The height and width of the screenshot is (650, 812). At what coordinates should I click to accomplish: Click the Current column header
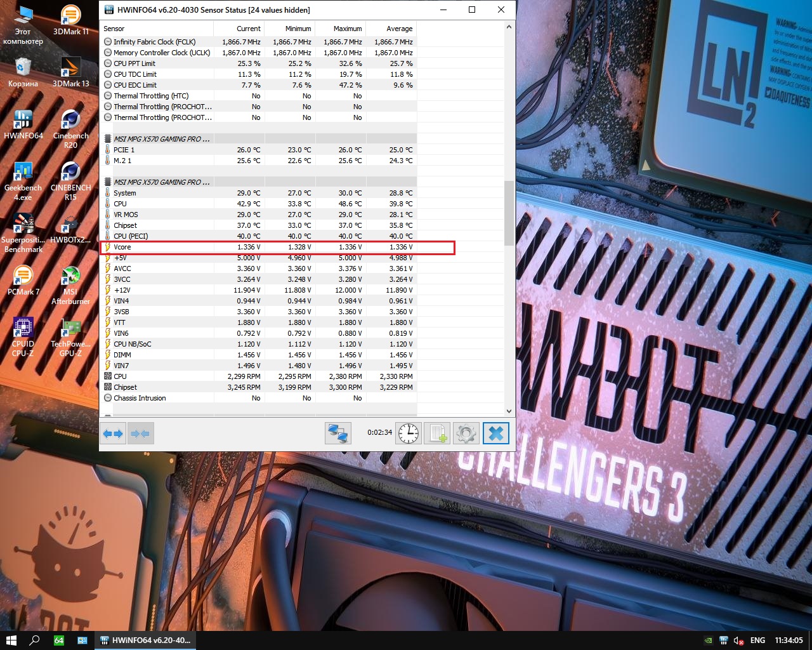pos(239,29)
